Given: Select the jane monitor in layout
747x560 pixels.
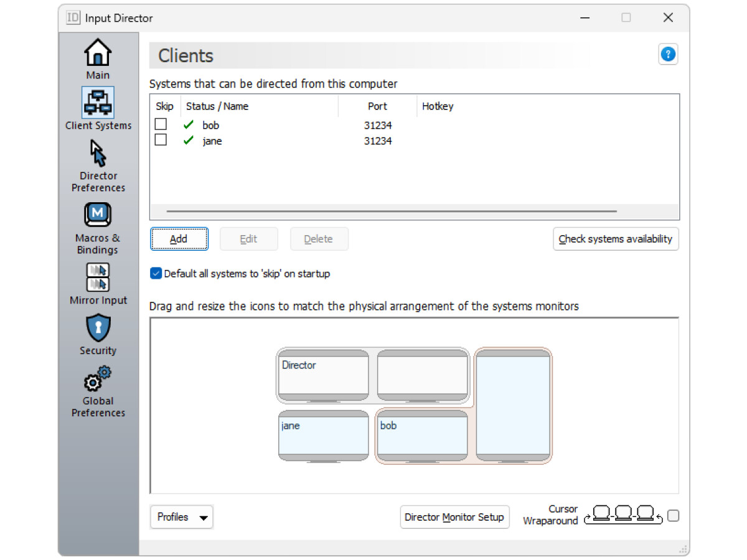Looking at the screenshot, I should click(323, 436).
